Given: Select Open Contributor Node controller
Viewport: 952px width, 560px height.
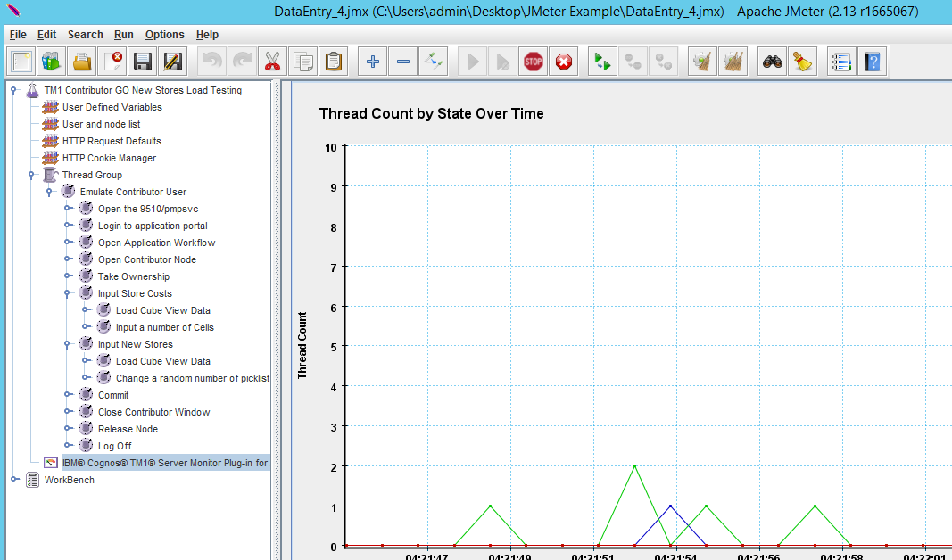Looking at the screenshot, I should pyautogui.click(x=147, y=259).
